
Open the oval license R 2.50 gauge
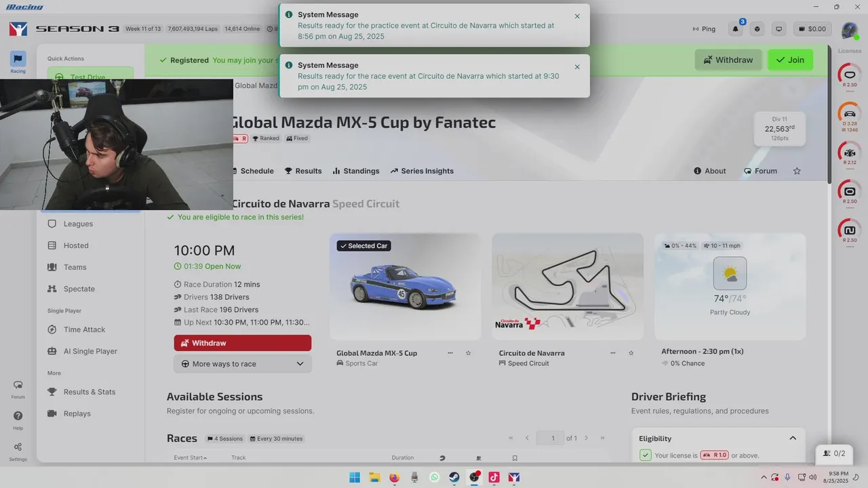[849, 75]
